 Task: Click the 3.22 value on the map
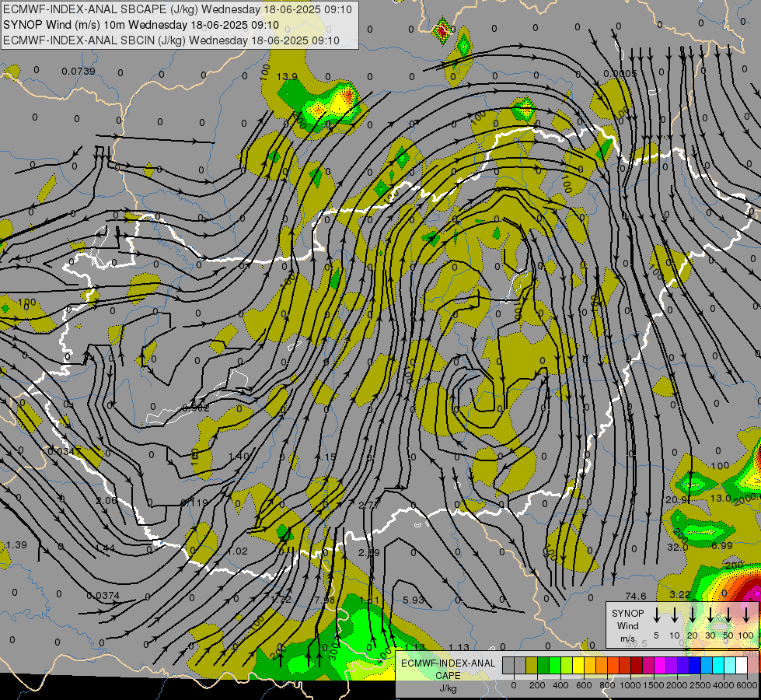click(680, 594)
